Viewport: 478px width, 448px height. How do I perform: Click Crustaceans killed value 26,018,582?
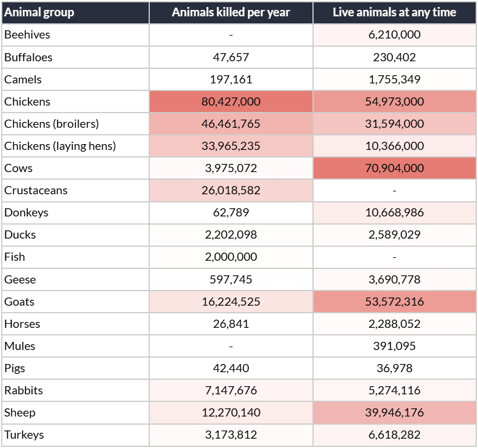click(231, 190)
